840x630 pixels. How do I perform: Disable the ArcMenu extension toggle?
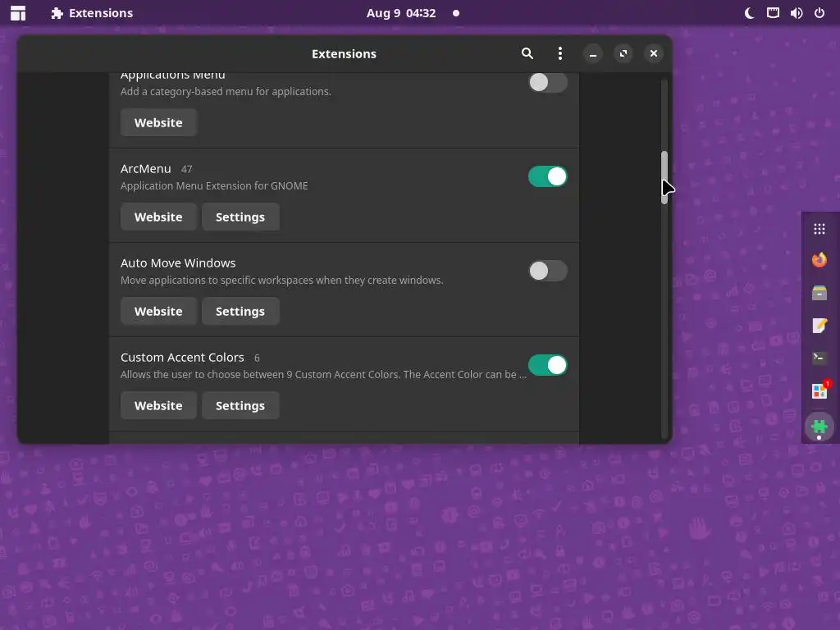[547, 177]
